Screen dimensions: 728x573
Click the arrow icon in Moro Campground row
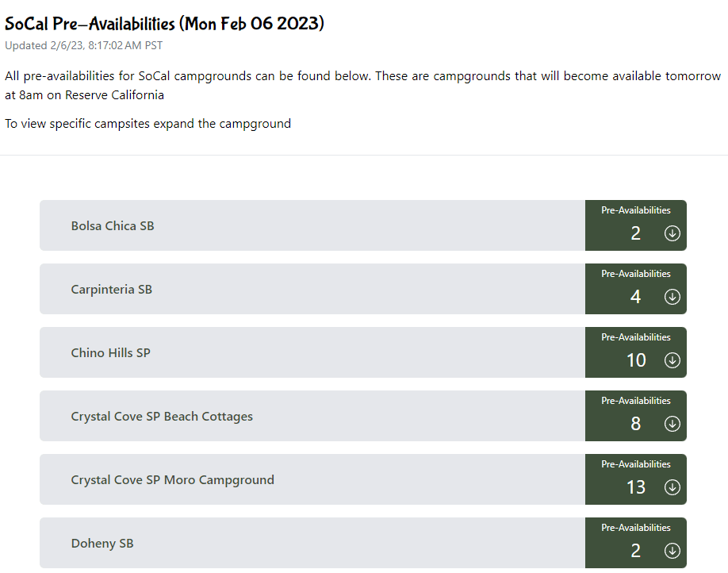point(672,487)
